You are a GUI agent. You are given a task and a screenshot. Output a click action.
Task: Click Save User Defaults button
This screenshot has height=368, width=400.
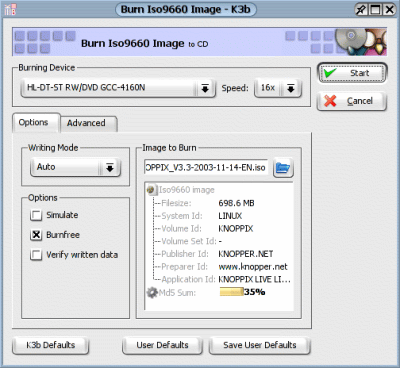[260, 345]
